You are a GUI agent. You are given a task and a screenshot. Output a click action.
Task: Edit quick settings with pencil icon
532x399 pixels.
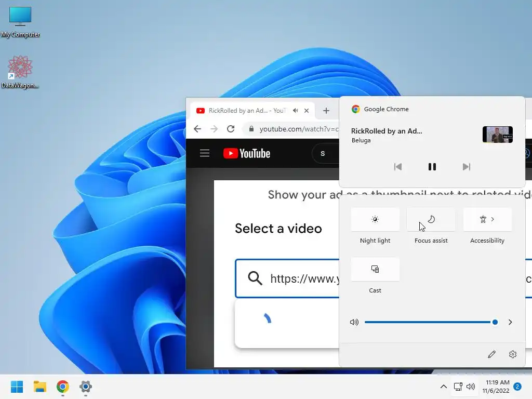click(x=491, y=354)
